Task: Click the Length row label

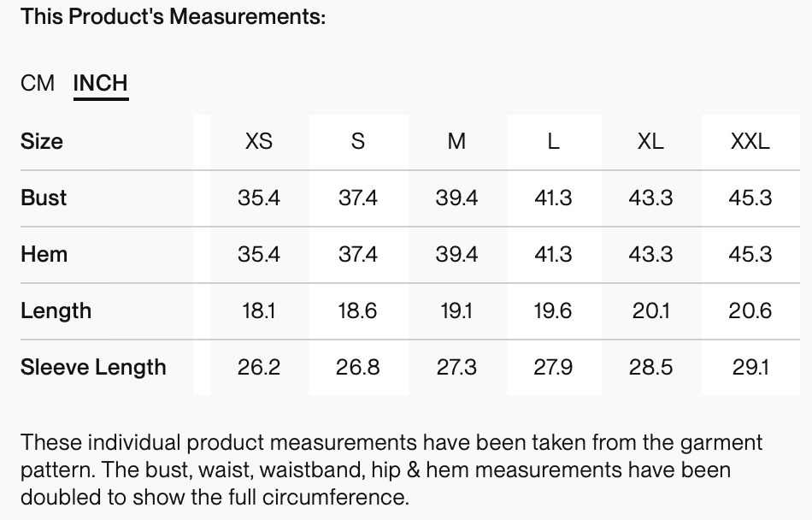Action: pyautogui.click(x=56, y=310)
